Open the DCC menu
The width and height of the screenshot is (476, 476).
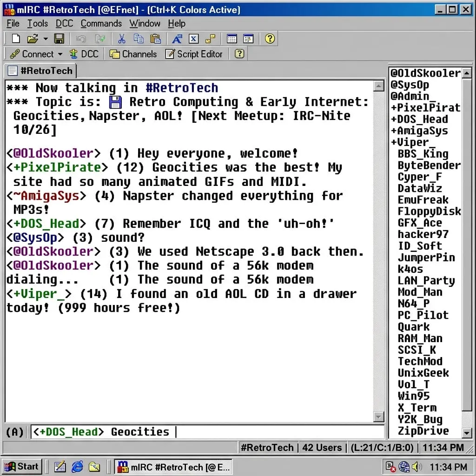coord(64,23)
